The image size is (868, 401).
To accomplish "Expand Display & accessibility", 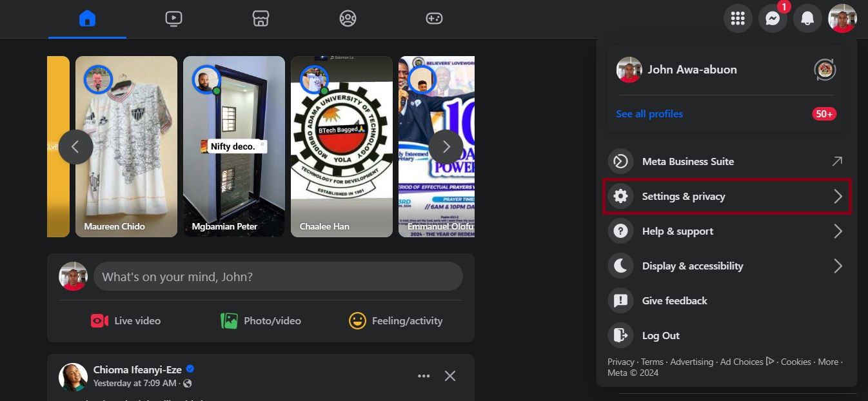I will [x=726, y=266].
